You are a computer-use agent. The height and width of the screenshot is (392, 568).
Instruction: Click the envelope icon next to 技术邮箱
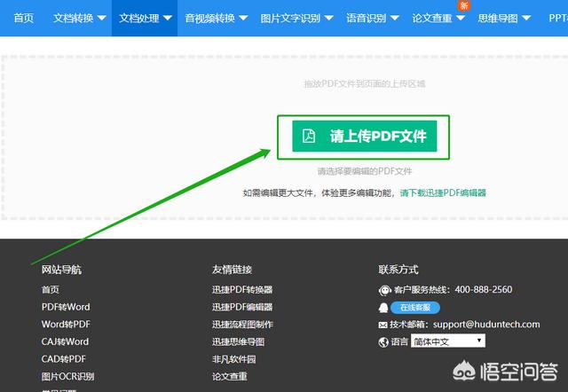[x=383, y=325]
